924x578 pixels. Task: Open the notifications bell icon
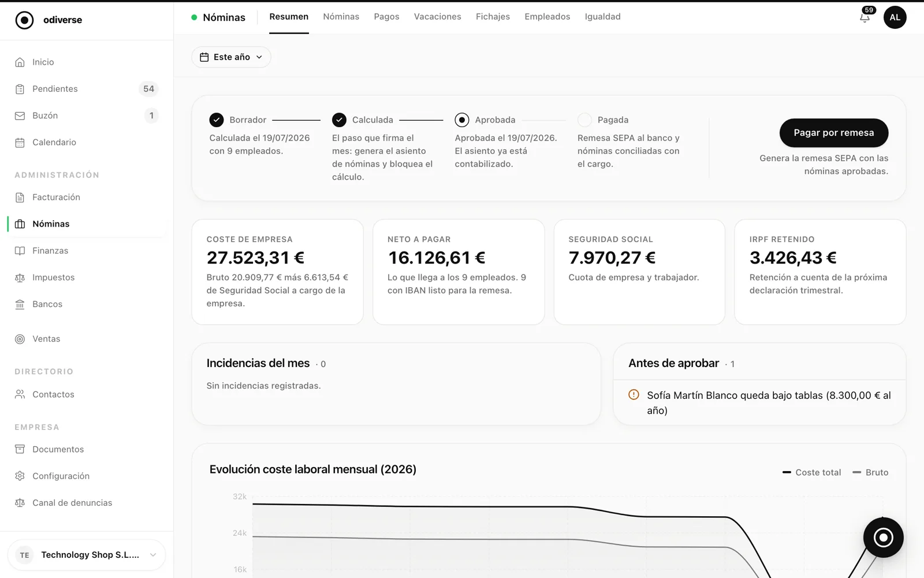(865, 17)
